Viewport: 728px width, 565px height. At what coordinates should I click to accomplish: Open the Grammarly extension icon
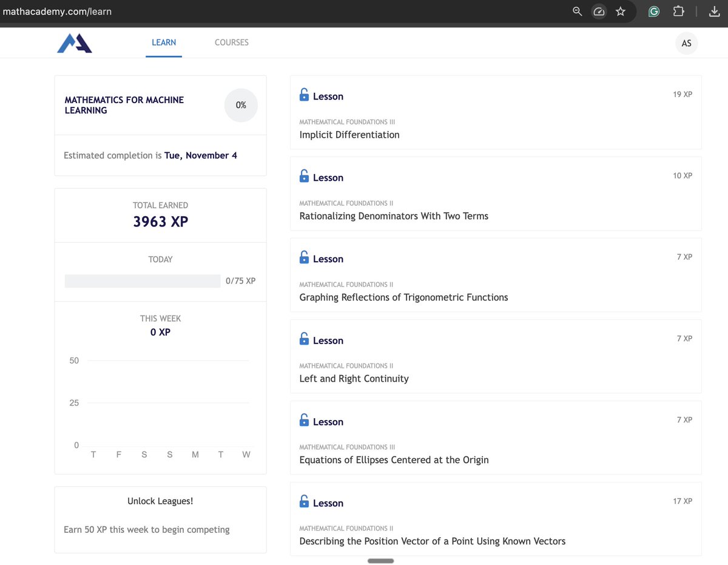[x=654, y=12]
